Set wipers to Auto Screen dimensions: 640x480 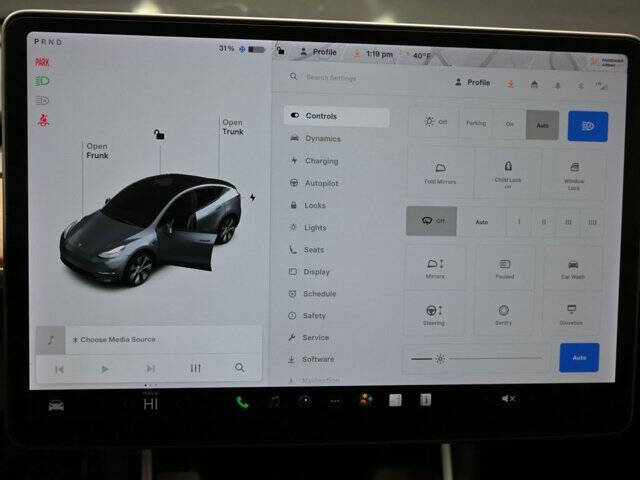[482, 222]
